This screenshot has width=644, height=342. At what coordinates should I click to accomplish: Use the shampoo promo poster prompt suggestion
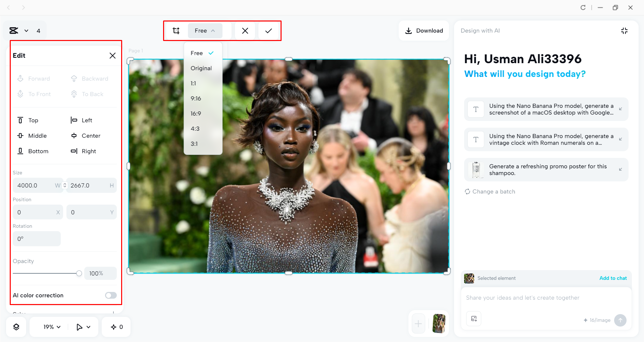coord(546,170)
